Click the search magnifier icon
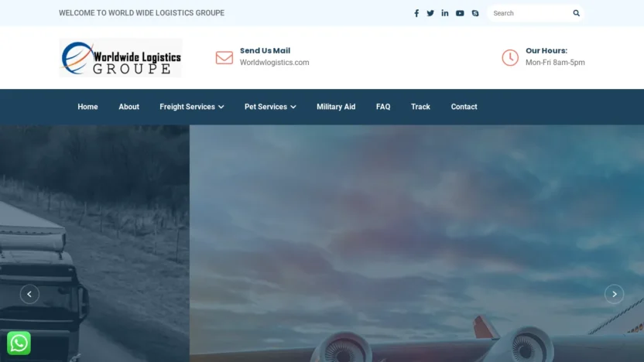 click(576, 13)
